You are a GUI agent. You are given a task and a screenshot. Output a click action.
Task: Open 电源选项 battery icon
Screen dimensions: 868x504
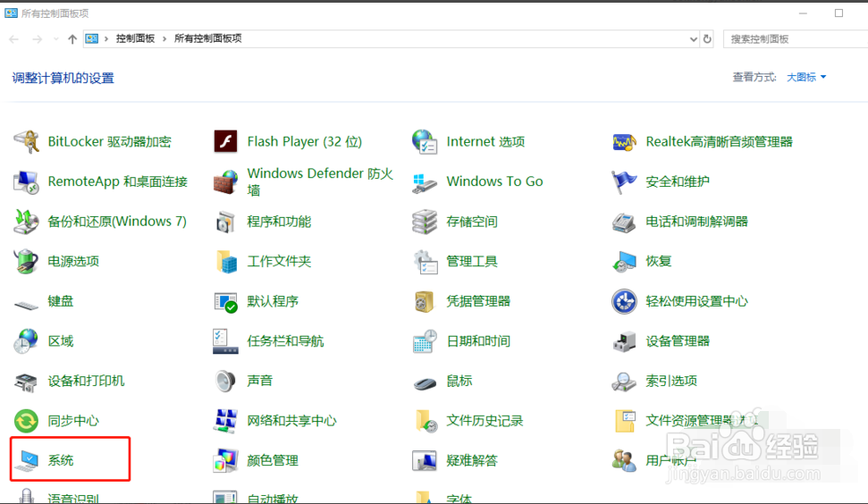[26, 261]
